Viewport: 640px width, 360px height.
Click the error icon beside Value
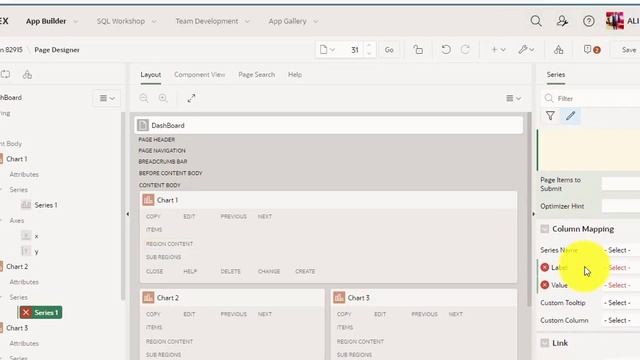coord(544,285)
